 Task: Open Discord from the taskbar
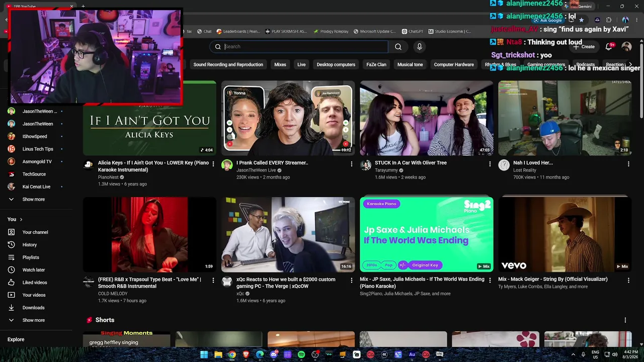274,354
